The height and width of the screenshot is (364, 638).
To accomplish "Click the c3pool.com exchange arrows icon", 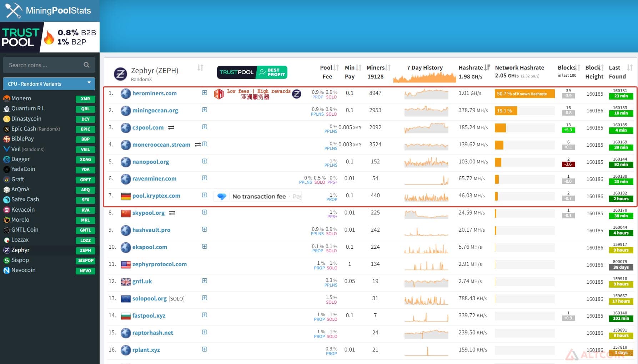I will pos(171,127).
